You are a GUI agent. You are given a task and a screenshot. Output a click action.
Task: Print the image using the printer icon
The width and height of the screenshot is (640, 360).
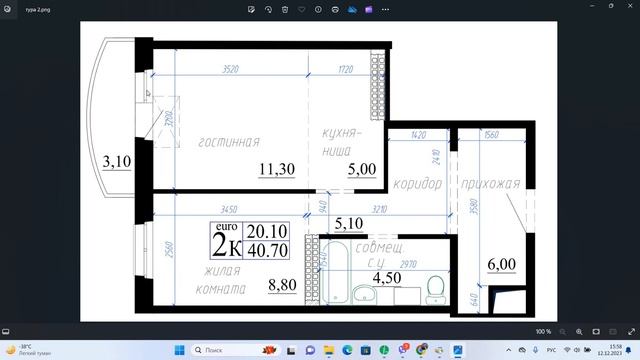click(x=335, y=9)
